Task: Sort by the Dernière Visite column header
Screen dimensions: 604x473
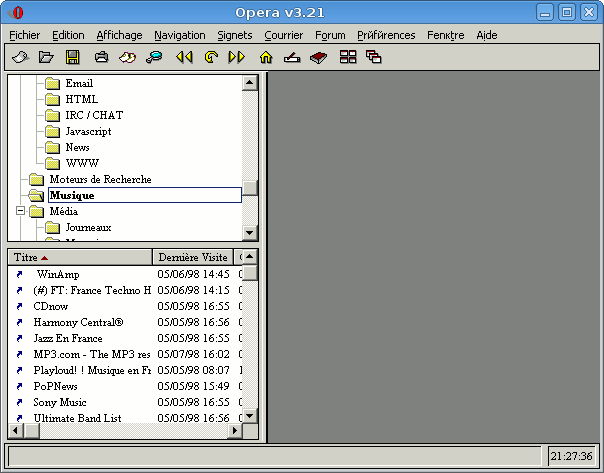Action: [x=193, y=257]
